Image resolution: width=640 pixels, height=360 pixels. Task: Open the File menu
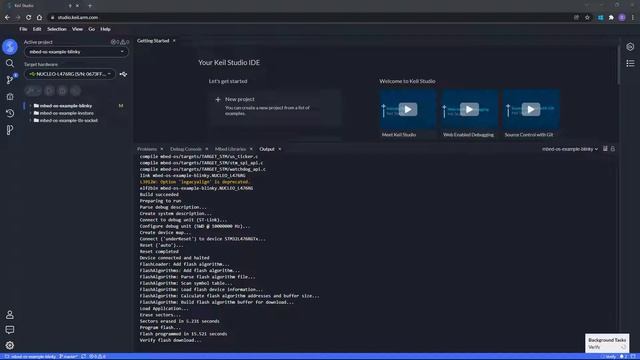click(x=23, y=29)
